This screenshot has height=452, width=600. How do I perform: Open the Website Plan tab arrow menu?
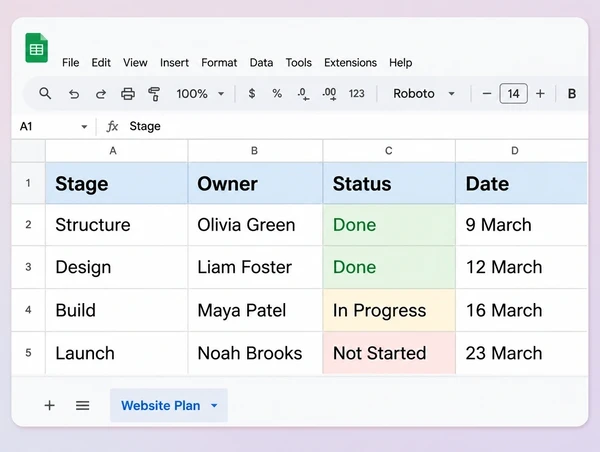214,406
